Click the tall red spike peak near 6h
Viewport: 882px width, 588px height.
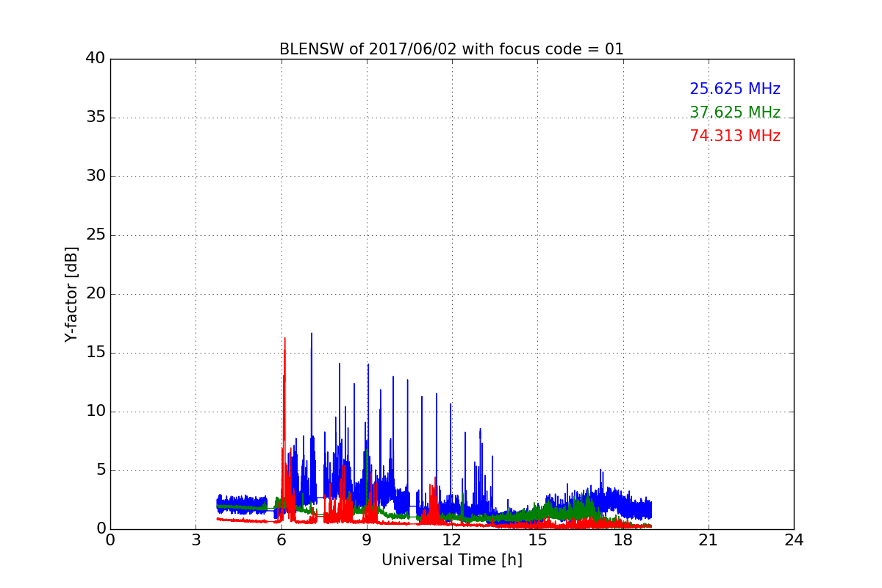click(x=284, y=338)
